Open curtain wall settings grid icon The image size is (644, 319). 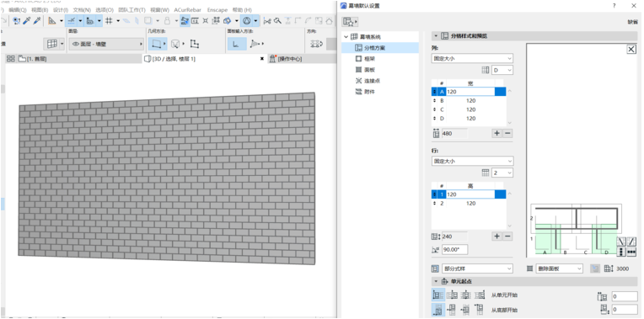click(52, 44)
